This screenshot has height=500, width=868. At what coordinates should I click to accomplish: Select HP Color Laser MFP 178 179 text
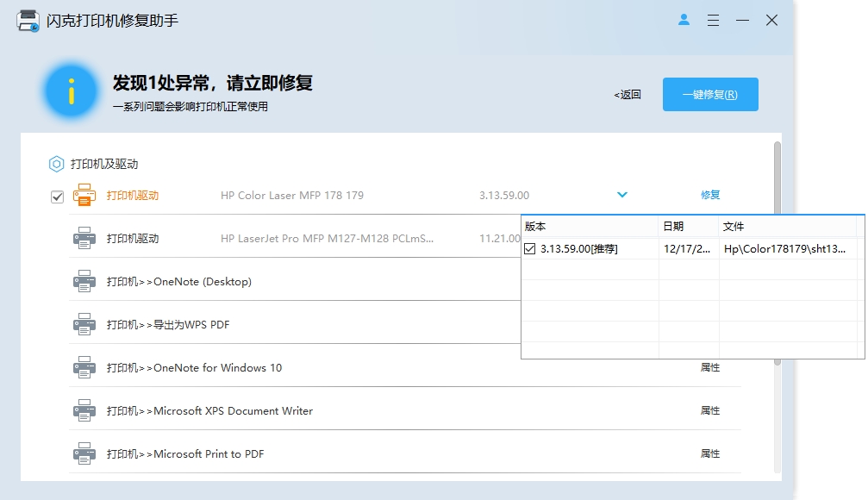(292, 196)
